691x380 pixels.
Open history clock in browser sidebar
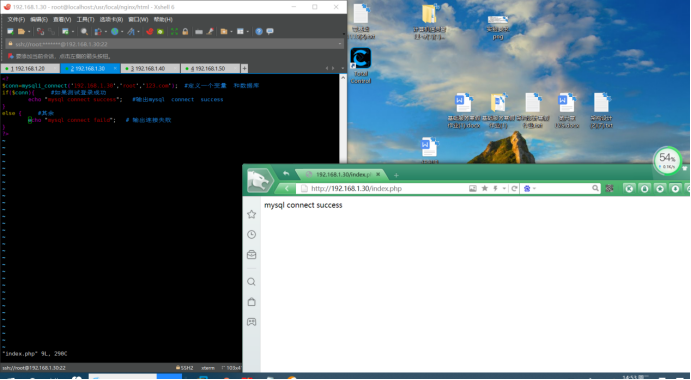252,235
